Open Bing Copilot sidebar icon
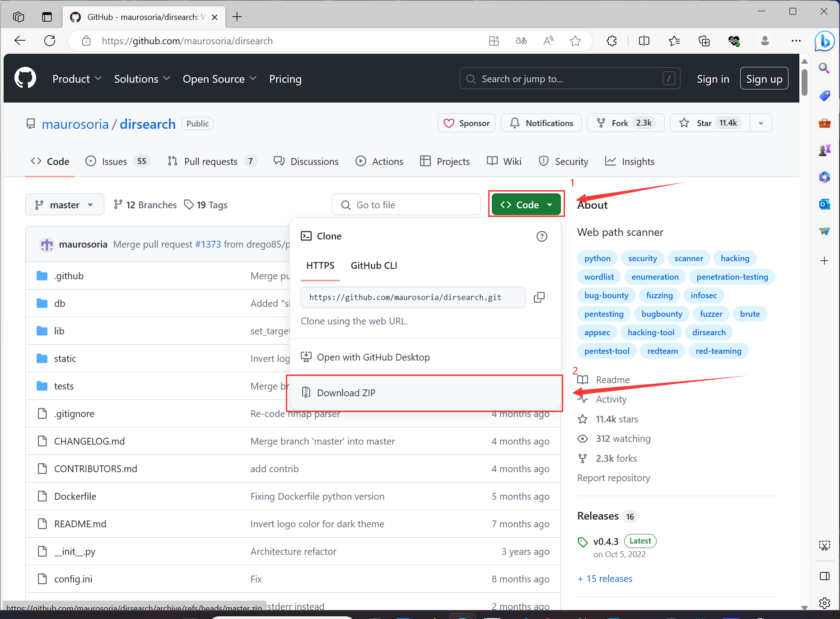Viewport: 840px width, 619px height. (825, 41)
